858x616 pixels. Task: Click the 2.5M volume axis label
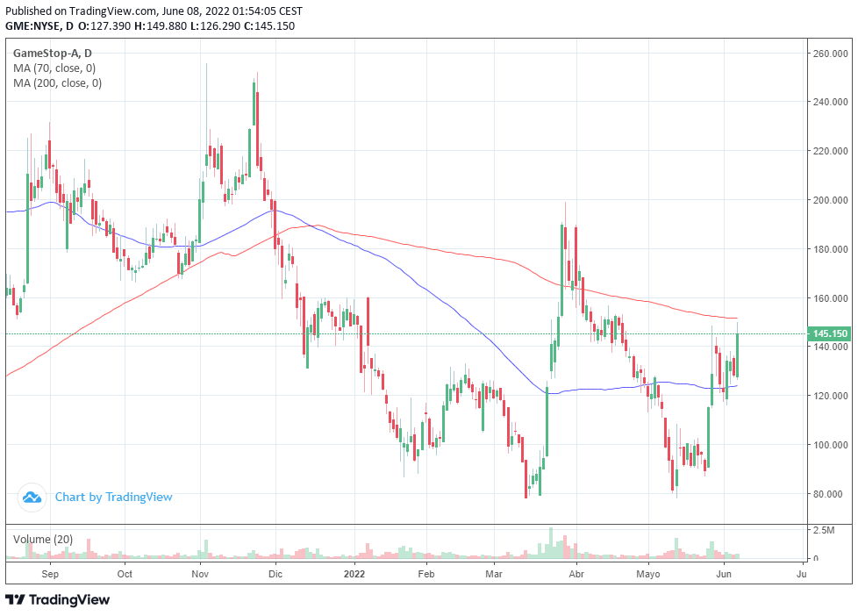point(824,530)
